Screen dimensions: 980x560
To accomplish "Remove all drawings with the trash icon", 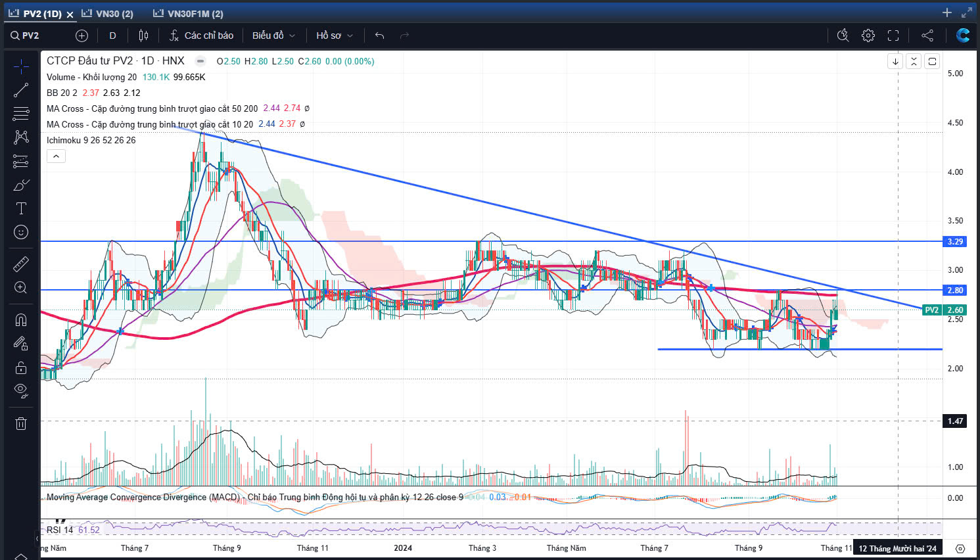I will pyautogui.click(x=21, y=423).
